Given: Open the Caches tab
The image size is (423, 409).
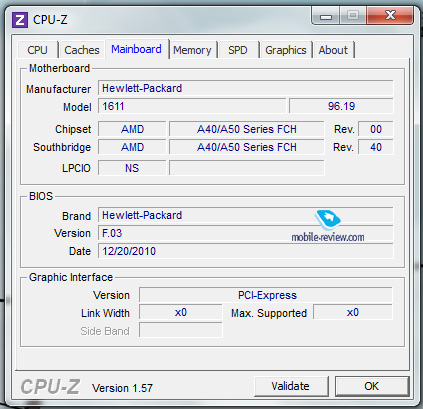Looking at the screenshot, I should [82, 50].
